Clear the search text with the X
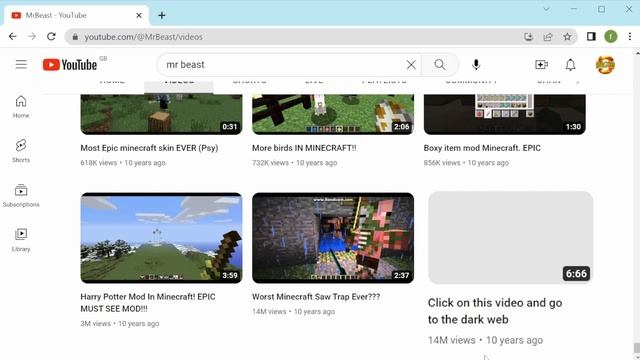The width and height of the screenshot is (640, 360). click(x=411, y=64)
